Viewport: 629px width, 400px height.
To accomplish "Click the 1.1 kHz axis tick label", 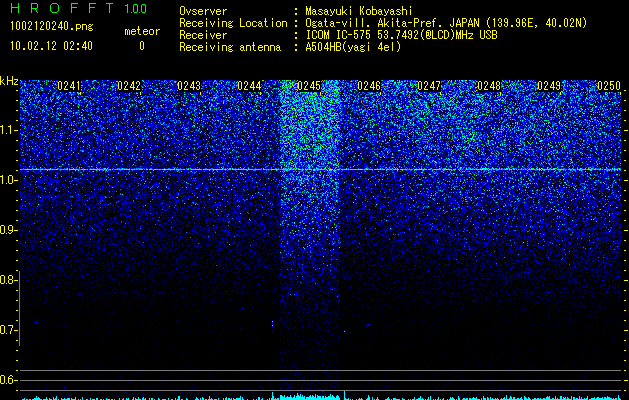I will tap(8, 130).
